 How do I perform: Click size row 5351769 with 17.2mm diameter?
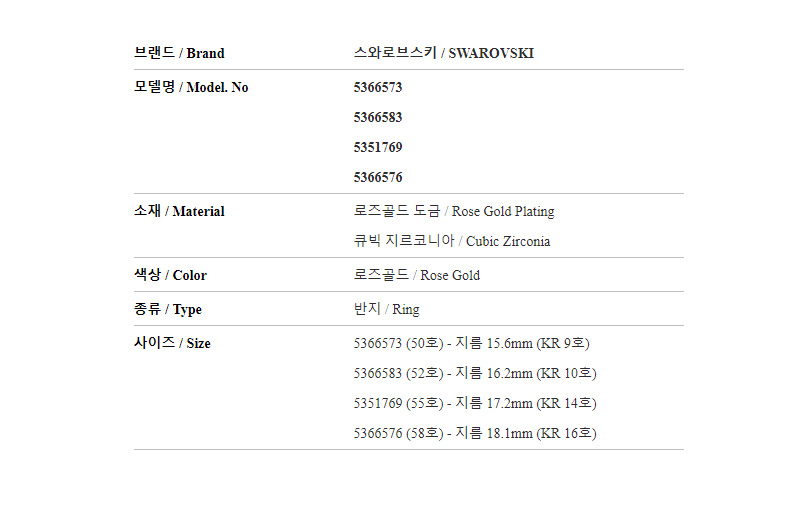point(475,403)
